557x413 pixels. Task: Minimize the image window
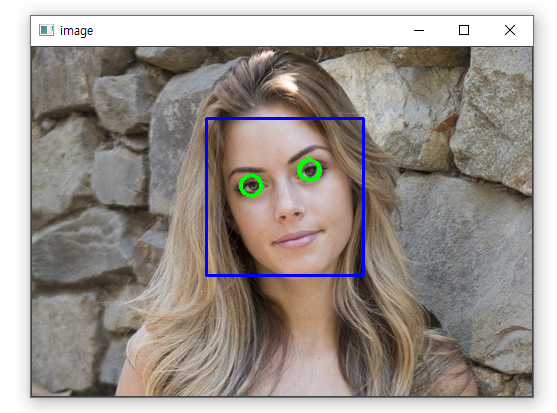pyautogui.click(x=419, y=31)
